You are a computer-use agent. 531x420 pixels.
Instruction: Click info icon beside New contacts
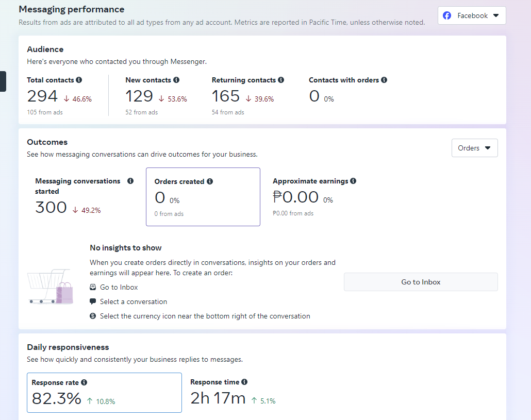point(176,80)
